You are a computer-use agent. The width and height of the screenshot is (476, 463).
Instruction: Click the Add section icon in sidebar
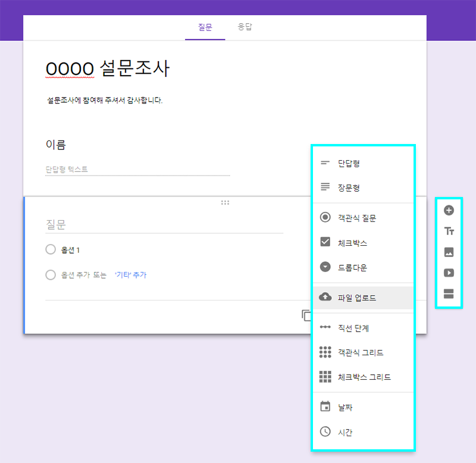[449, 293]
